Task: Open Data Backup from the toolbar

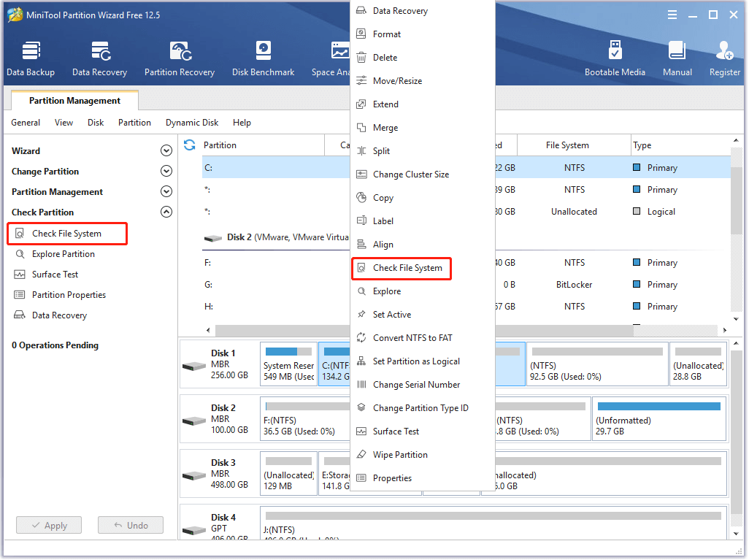Action: [31, 58]
